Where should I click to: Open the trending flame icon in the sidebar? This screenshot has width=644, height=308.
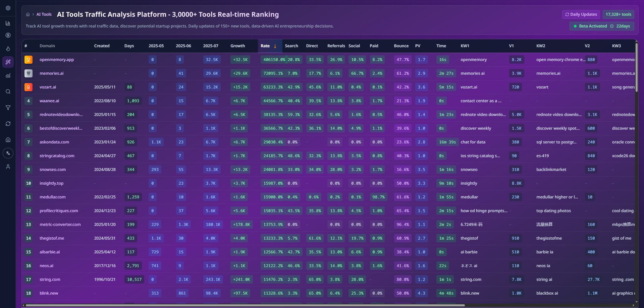pos(8,49)
